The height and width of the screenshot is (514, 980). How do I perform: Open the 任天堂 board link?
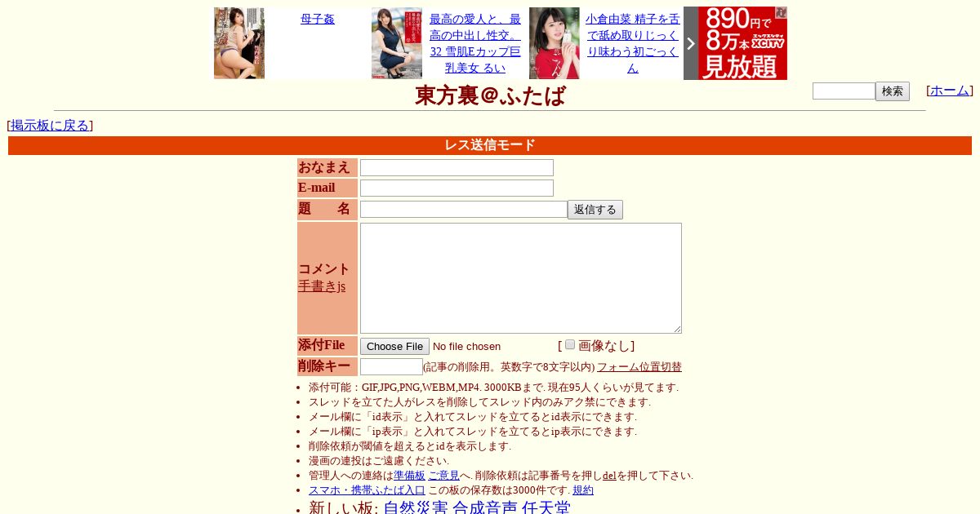coord(546,507)
